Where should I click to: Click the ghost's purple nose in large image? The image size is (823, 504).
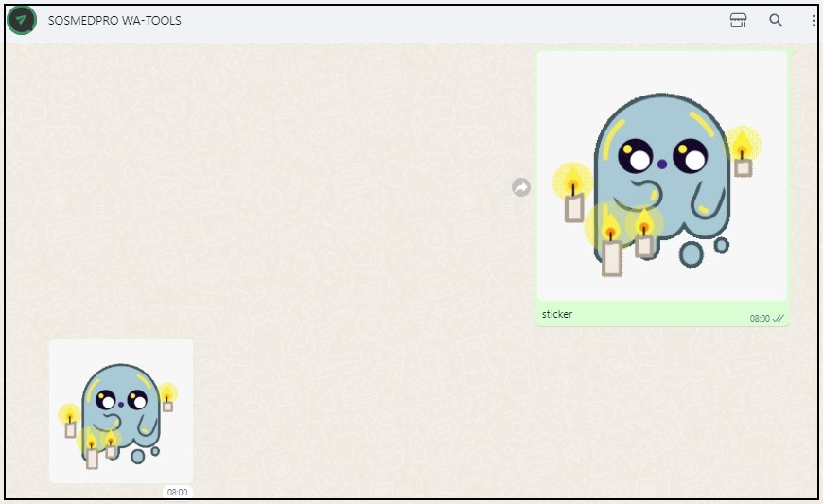(x=662, y=165)
